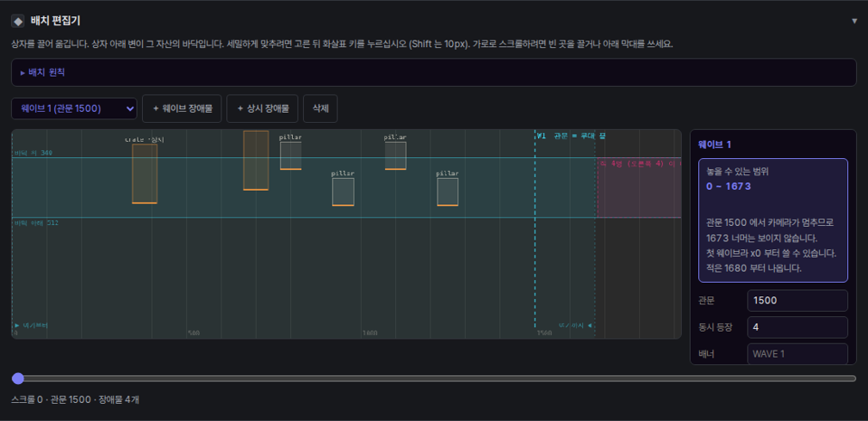868x421 pixels.
Task: Click the + 웨이브 장애물 button
Action: tap(182, 108)
